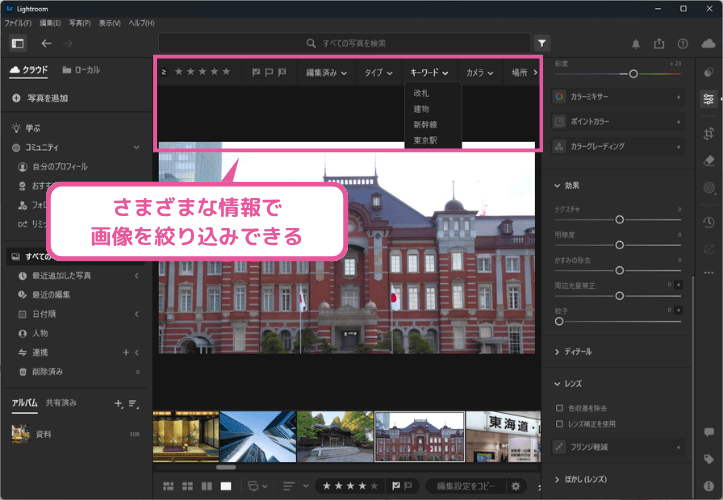Click the 編集設定をコピー button
This screenshot has height=500, width=723.
click(466, 486)
